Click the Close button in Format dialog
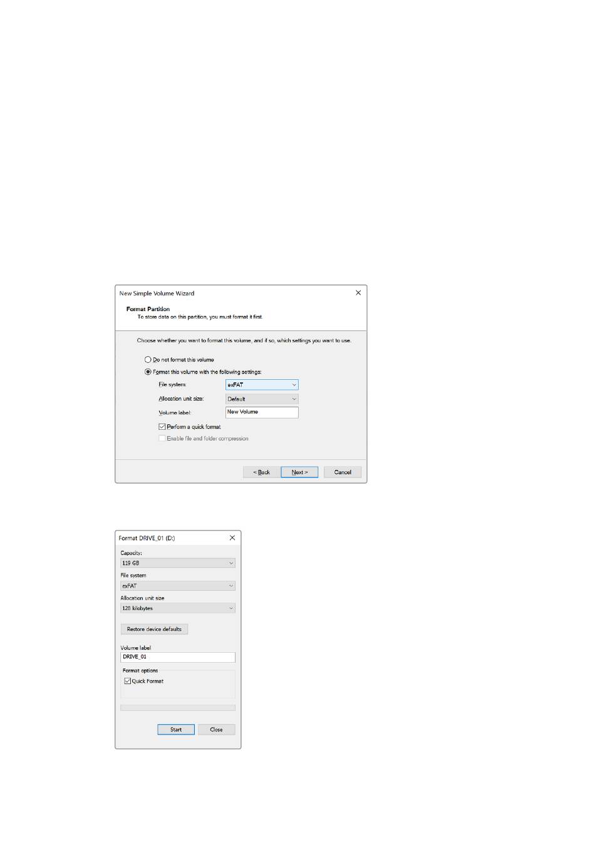This screenshot has height=868, width=595. tap(217, 730)
